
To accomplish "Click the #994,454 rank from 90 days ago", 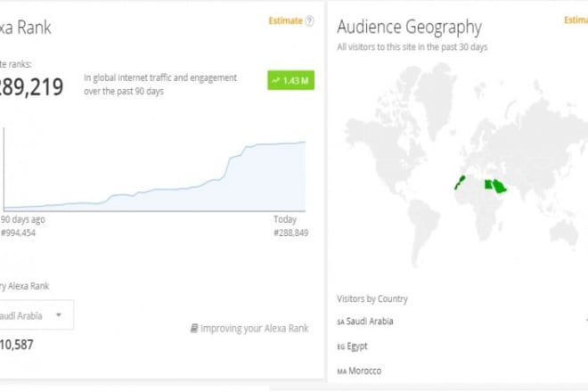I will point(18,233).
